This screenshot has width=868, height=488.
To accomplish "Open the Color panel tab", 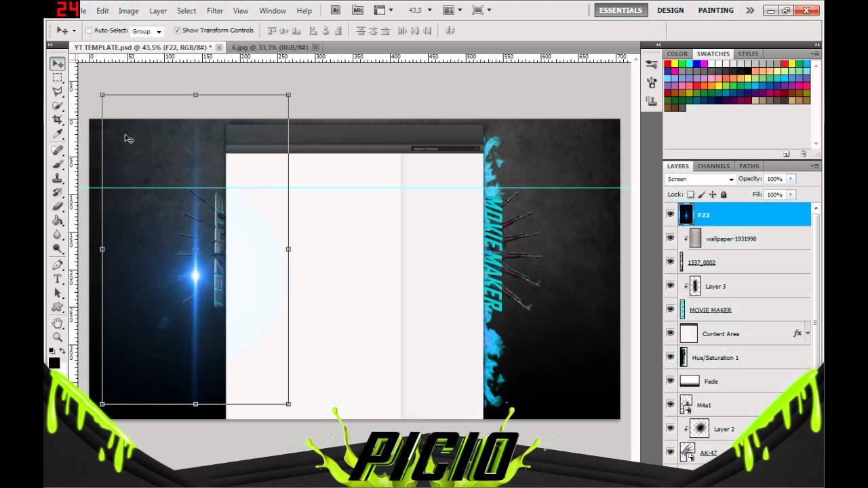I will [677, 54].
